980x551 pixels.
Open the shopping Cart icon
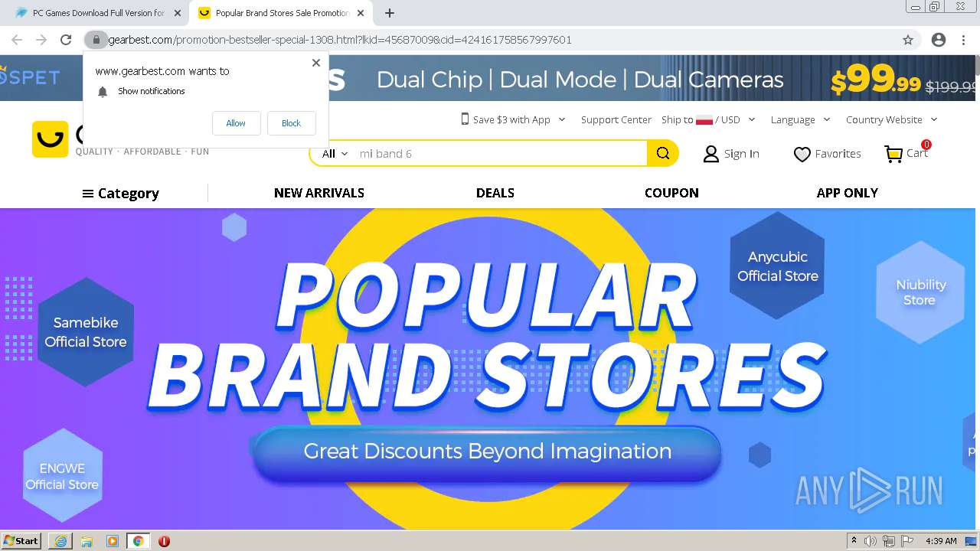point(893,154)
